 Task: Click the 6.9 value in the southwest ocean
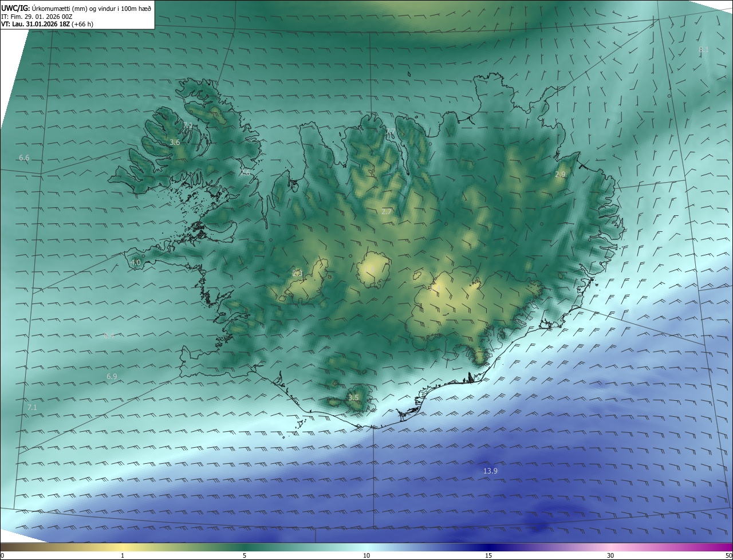(x=112, y=376)
